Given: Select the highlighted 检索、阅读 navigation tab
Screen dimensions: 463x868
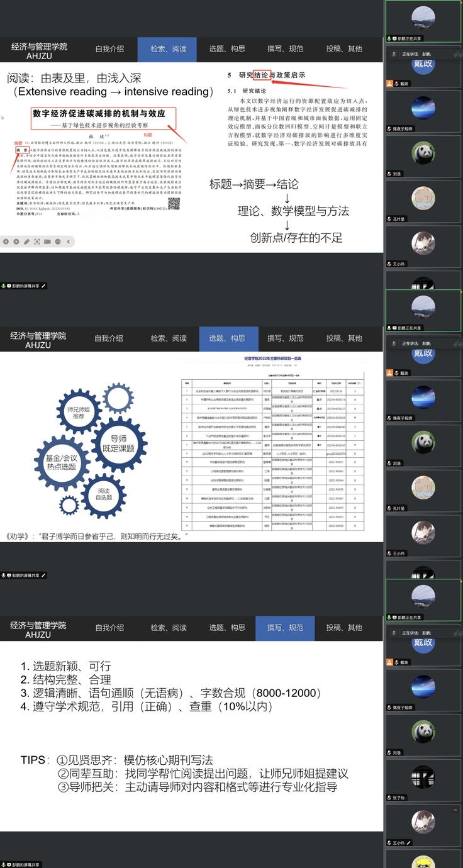Looking at the screenshot, I should [x=168, y=49].
